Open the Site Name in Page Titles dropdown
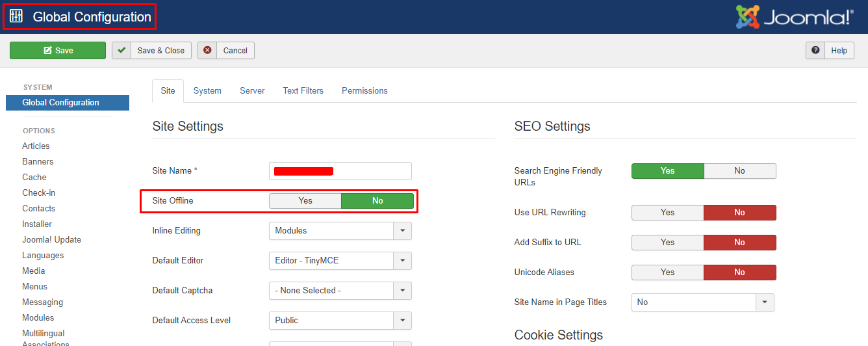 point(765,302)
